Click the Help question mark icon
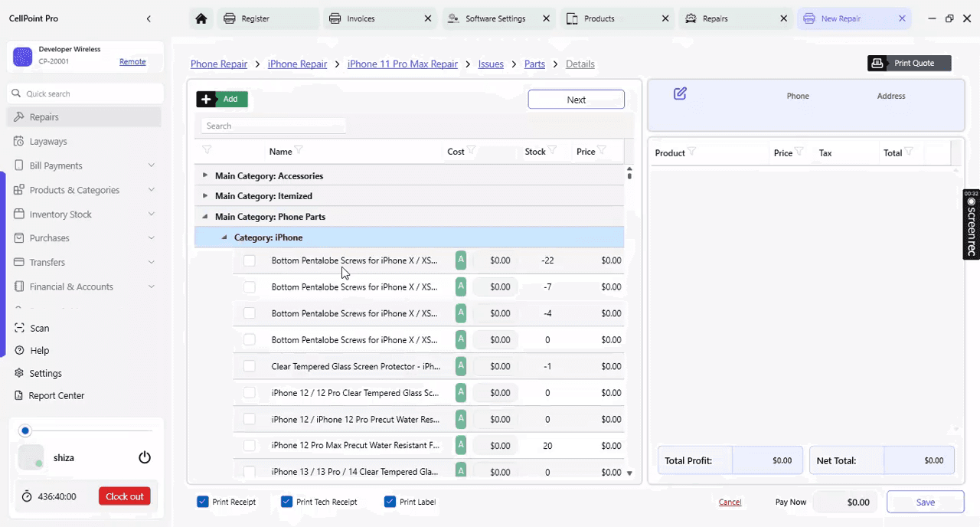Screen dimensions: 980x527 coord(19,350)
